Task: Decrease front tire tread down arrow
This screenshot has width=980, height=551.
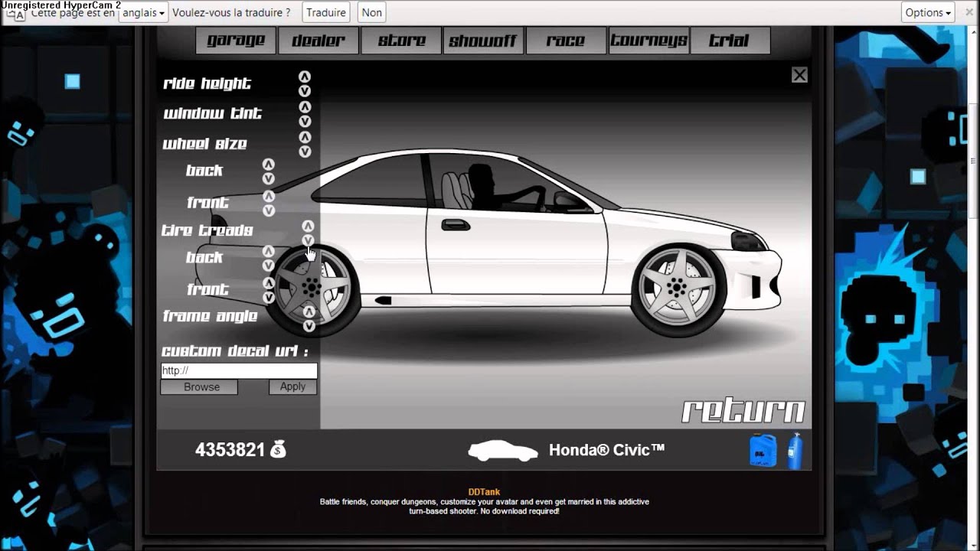Action: point(269,298)
